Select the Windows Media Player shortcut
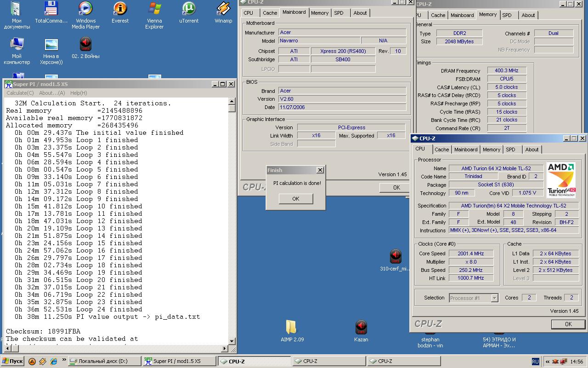Screen dimensions: 588x368 (x=85, y=15)
